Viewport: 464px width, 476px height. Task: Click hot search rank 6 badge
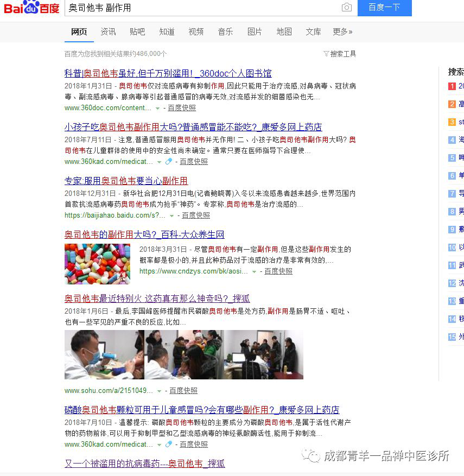(452, 176)
